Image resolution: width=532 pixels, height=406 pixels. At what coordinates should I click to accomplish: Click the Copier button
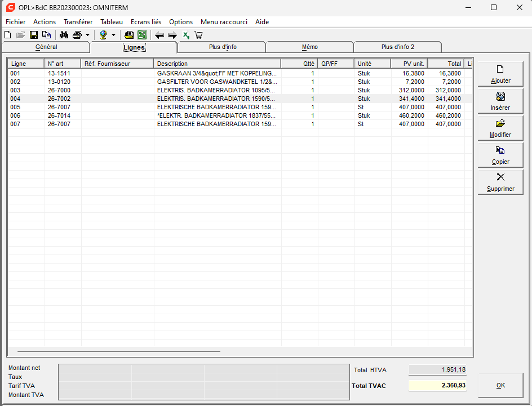(500, 155)
